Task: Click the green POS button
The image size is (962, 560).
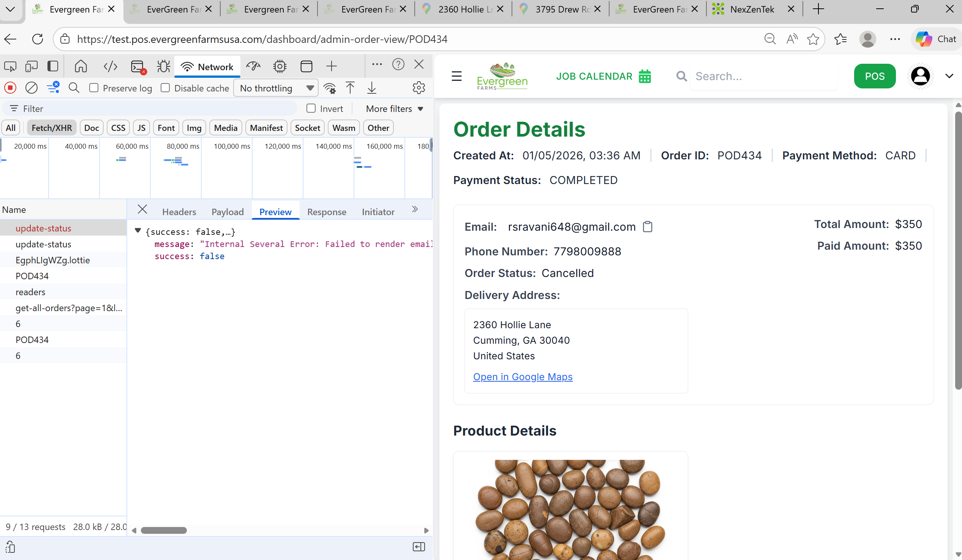Action: point(874,76)
